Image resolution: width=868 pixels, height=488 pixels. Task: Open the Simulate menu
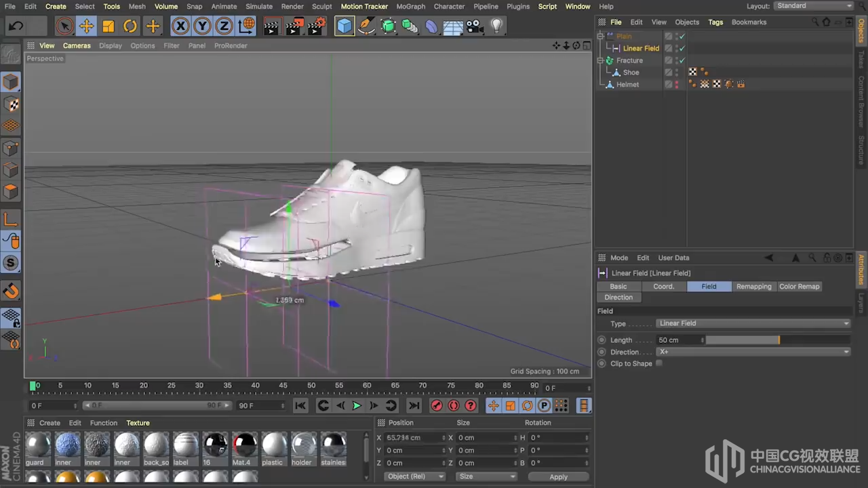pos(258,6)
